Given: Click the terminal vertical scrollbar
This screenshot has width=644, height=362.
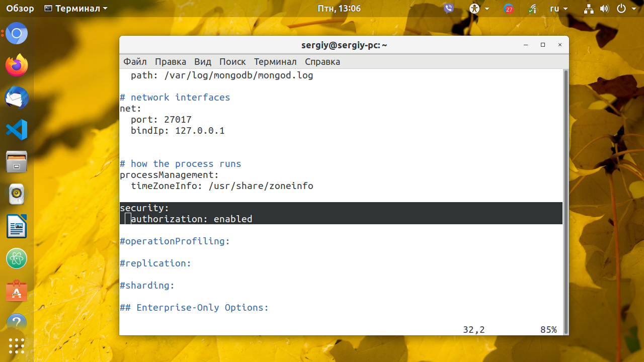Looking at the screenshot, I should 566,201.
